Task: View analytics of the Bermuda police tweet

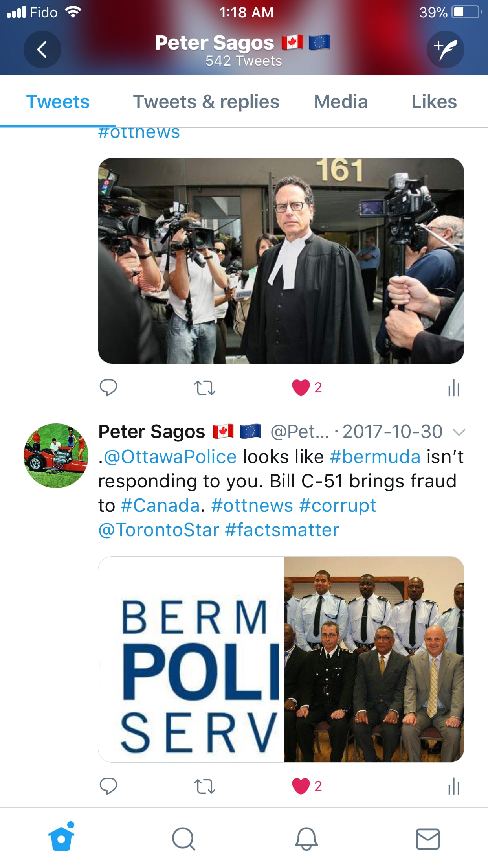Action: pos(454,786)
